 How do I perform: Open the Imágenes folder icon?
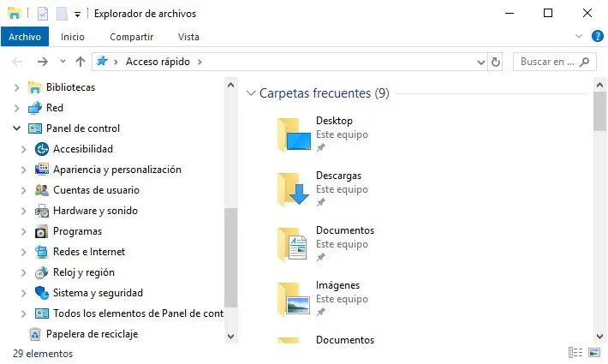tap(292, 298)
